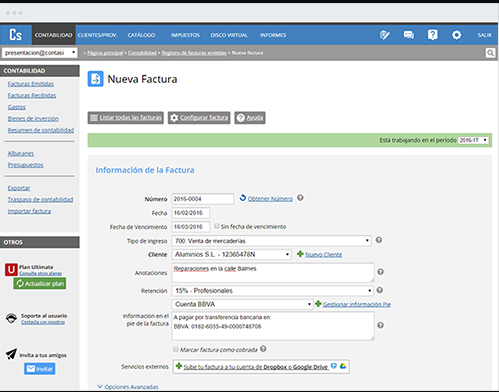This screenshot has height=392, width=499.
Task: Click the Fecha de Vencimiento input field
Action: (x=191, y=227)
